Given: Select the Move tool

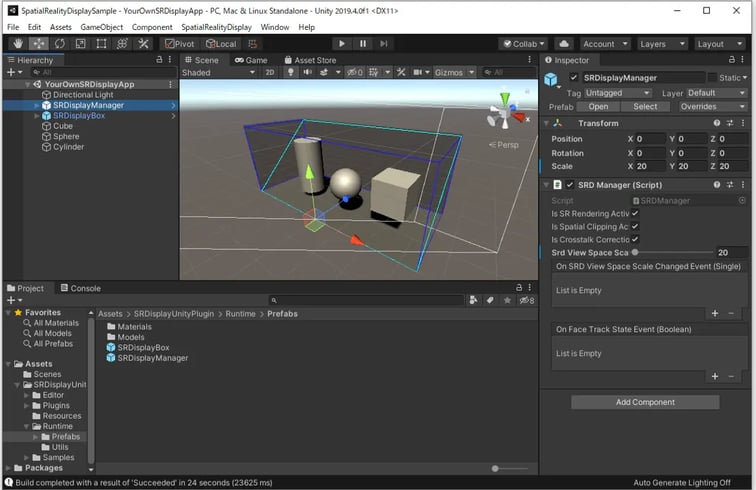Looking at the screenshot, I should (39, 44).
